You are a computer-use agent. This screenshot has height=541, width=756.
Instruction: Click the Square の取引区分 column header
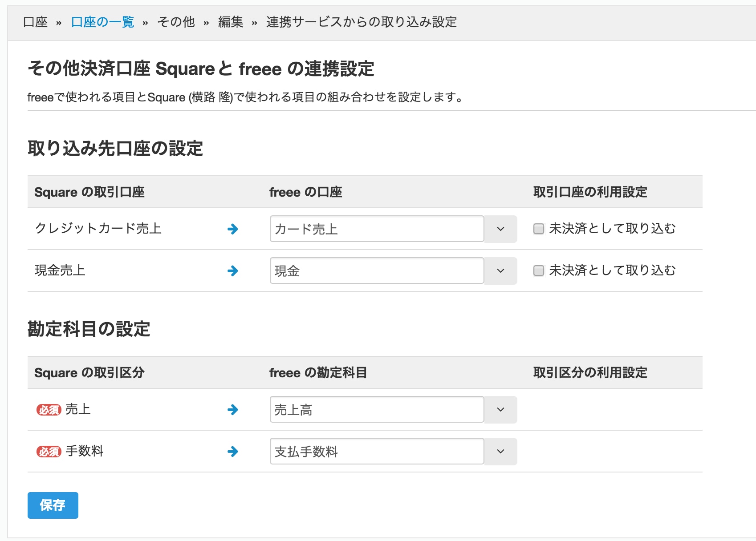click(89, 373)
